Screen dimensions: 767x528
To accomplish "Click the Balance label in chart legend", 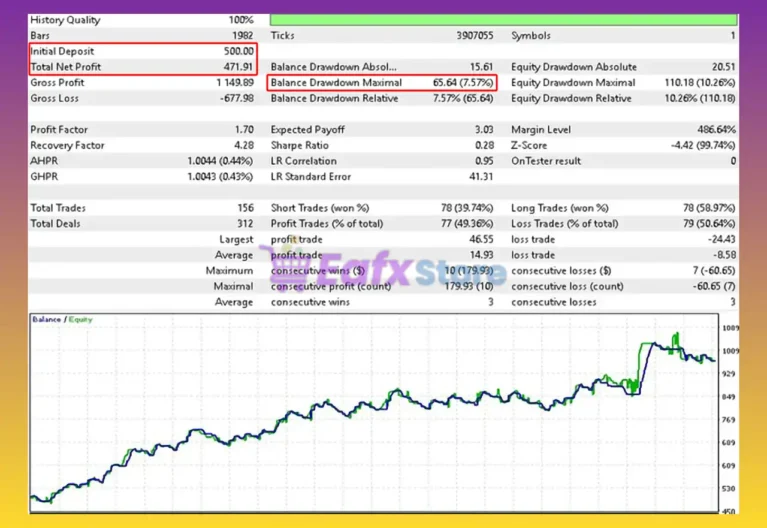I will coord(46,320).
